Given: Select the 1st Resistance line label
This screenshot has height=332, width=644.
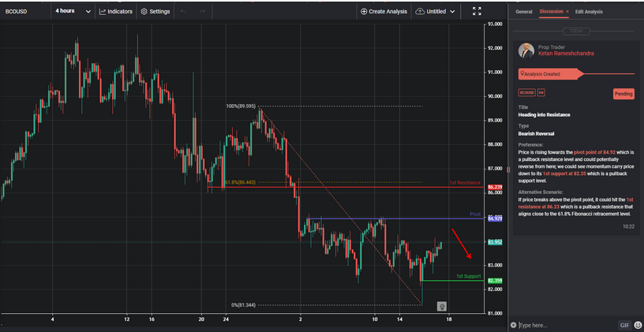Looking at the screenshot, I should click(465, 183).
